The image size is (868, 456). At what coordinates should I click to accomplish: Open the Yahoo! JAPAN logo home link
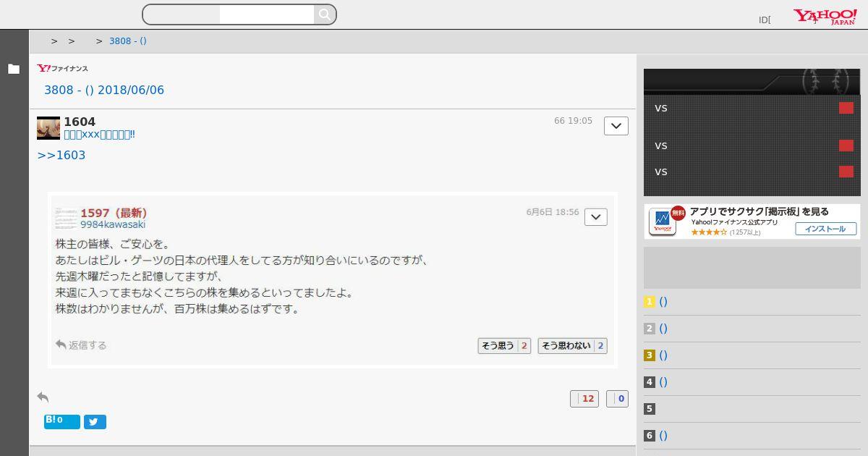825,17
